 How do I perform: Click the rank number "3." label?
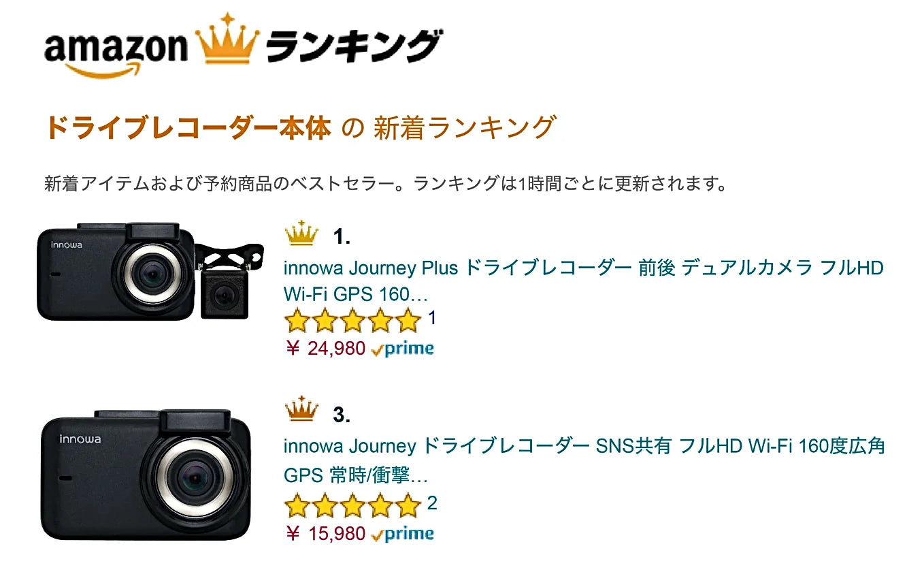coord(342,415)
